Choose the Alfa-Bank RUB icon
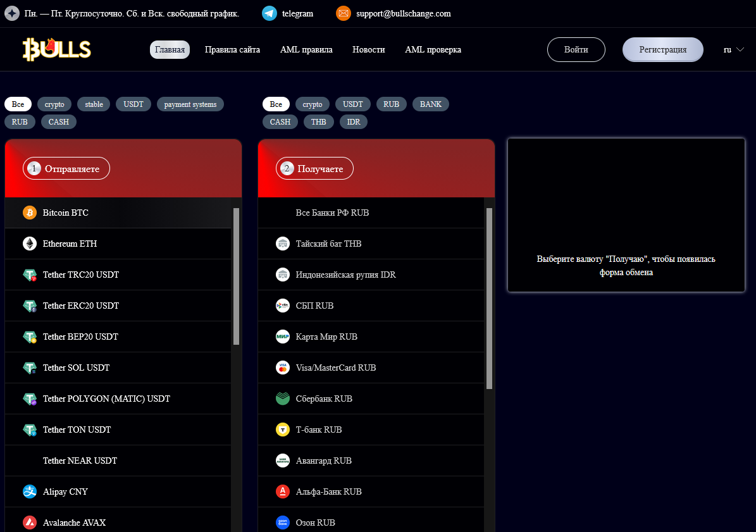The width and height of the screenshot is (756, 532). (x=283, y=492)
